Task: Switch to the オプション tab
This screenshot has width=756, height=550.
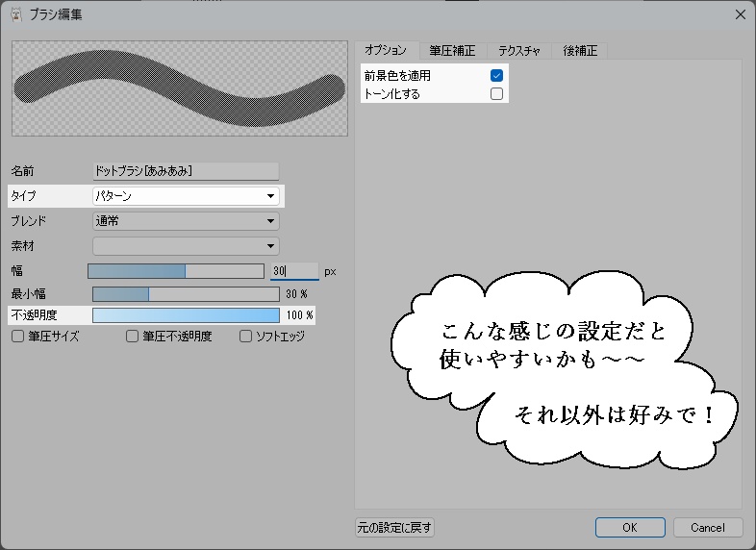Action: click(x=386, y=50)
